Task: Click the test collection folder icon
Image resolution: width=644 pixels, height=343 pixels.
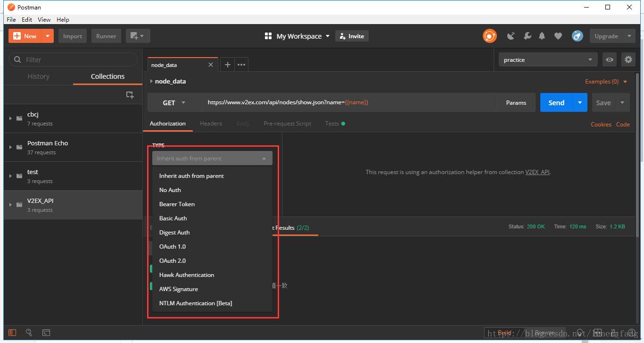Action: (x=19, y=176)
